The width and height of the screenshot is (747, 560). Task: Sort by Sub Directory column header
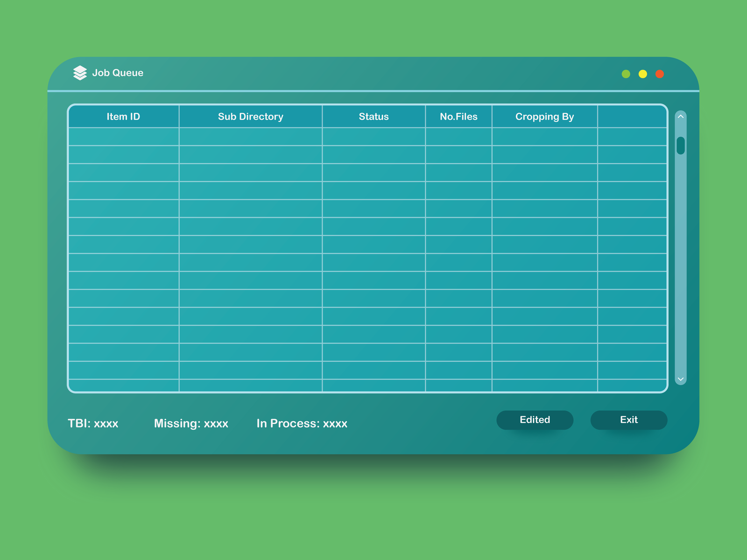click(251, 117)
